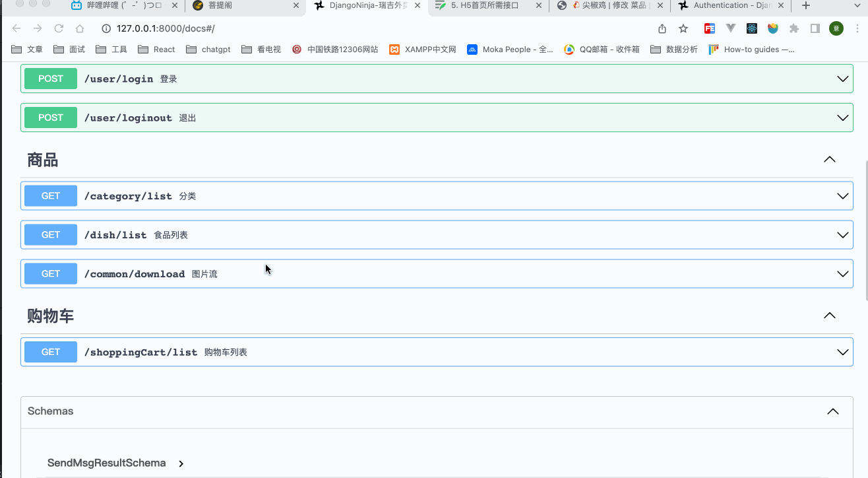Open the React devtools extension icon
The width and height of the screenshot is (868, 478).
752,28
